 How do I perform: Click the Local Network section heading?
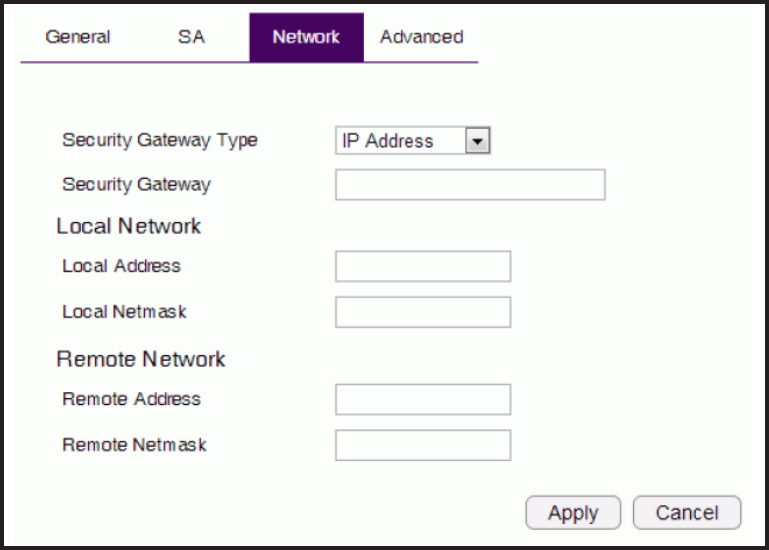pyautogui.click(x=129, y=226)
